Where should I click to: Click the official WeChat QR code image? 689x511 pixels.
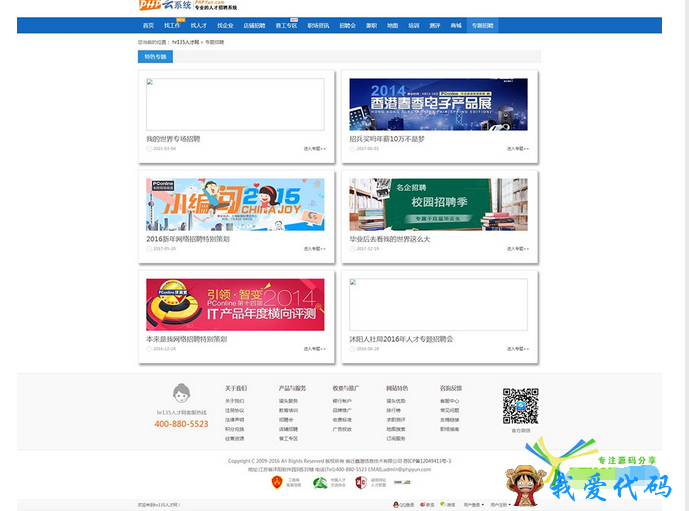click(x=521, y=406)
